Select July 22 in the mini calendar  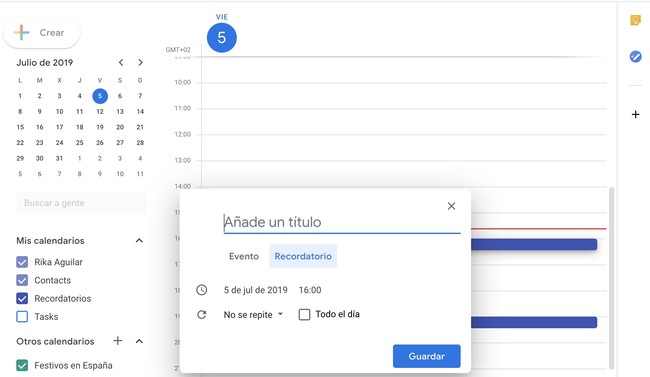[20, 143]
